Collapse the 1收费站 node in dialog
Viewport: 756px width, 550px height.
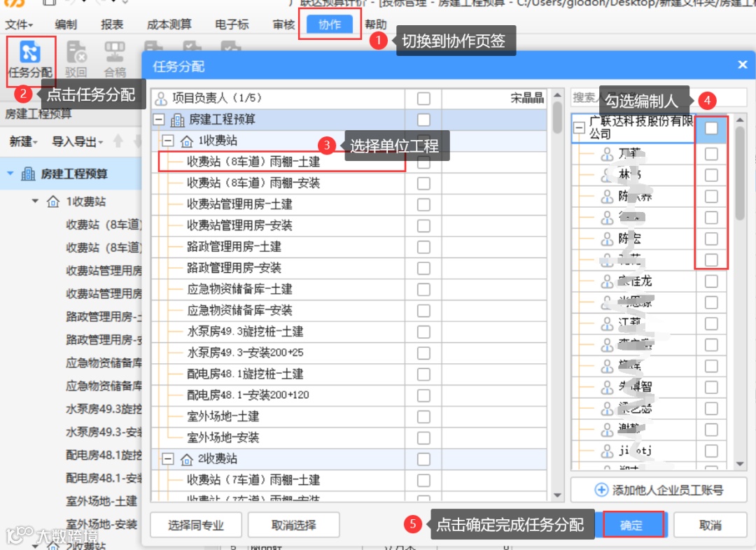click(168, 141)
